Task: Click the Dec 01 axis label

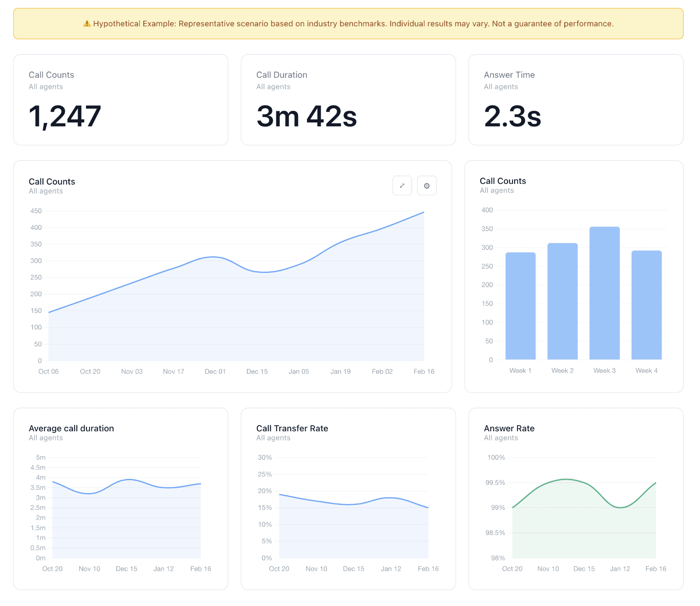Action: point(215,372)
